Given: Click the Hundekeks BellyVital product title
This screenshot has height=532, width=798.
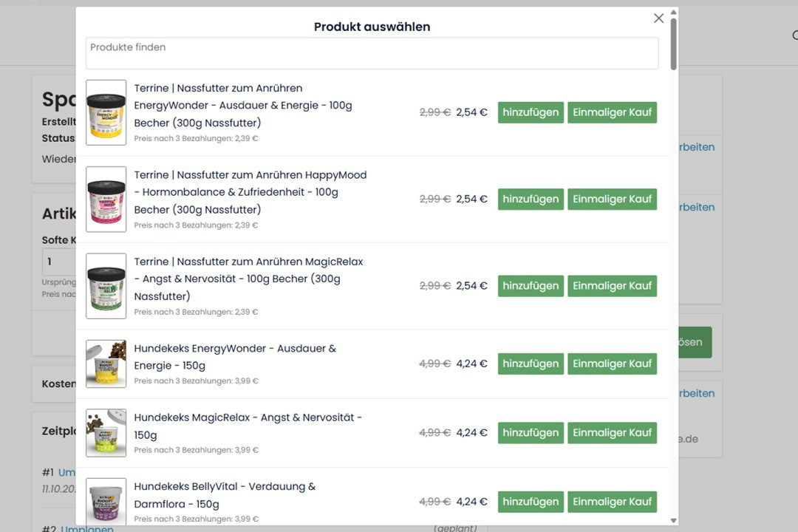Looking at the screenshot, I should pos(225,494).
